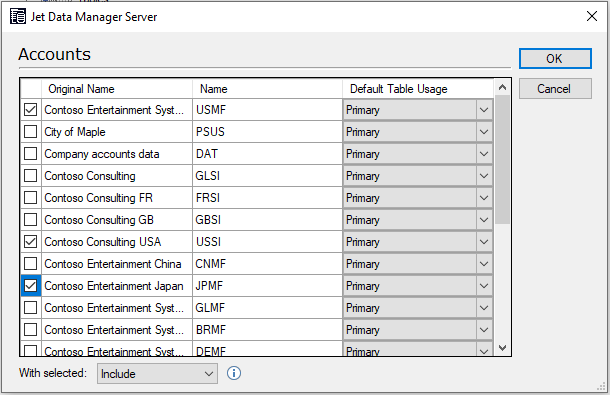This screenshot has height=395, width=610.
Task: Sort by the Original Name column header
Action: 117,89
